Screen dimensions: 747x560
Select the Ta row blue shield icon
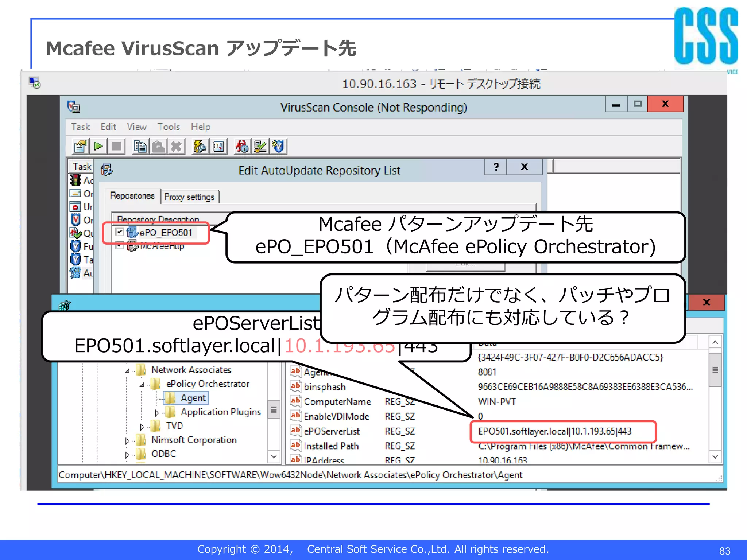click(76, 260)
